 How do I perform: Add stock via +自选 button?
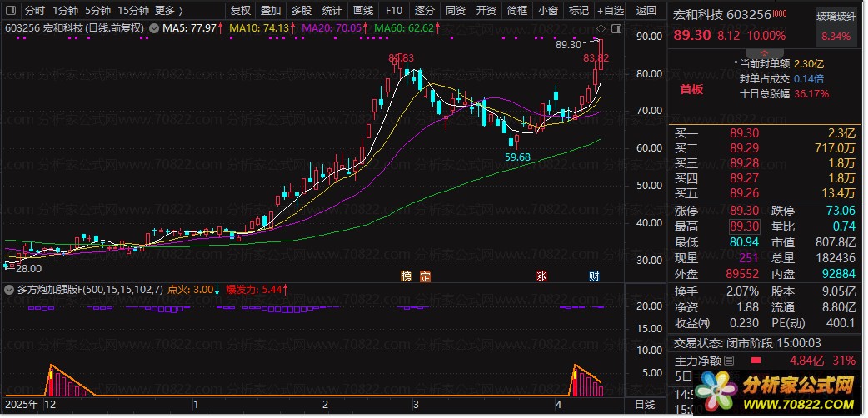610,11
